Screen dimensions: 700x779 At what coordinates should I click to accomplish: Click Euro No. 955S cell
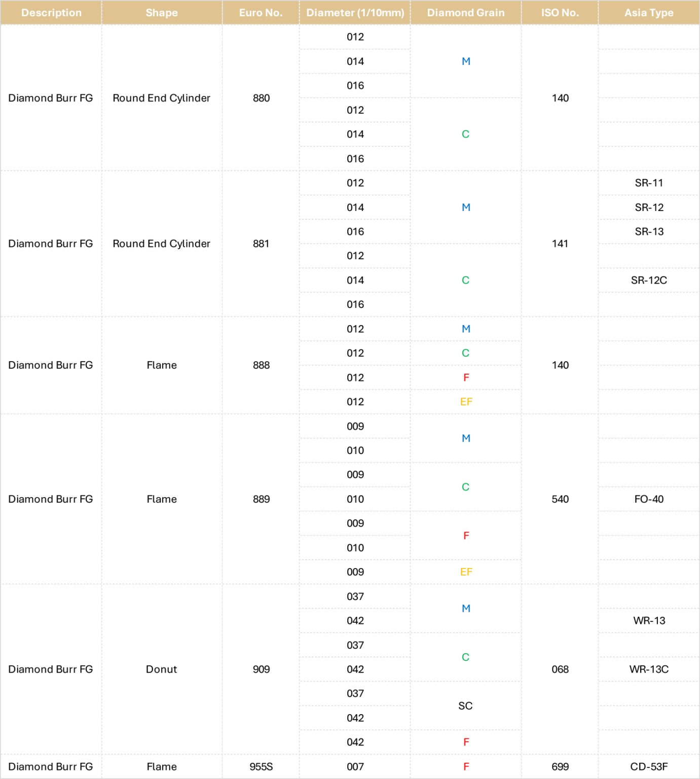261,767
